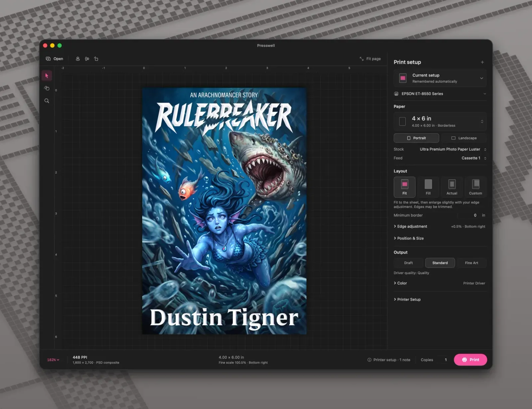Select the hand pan tool

click(47, 88)
